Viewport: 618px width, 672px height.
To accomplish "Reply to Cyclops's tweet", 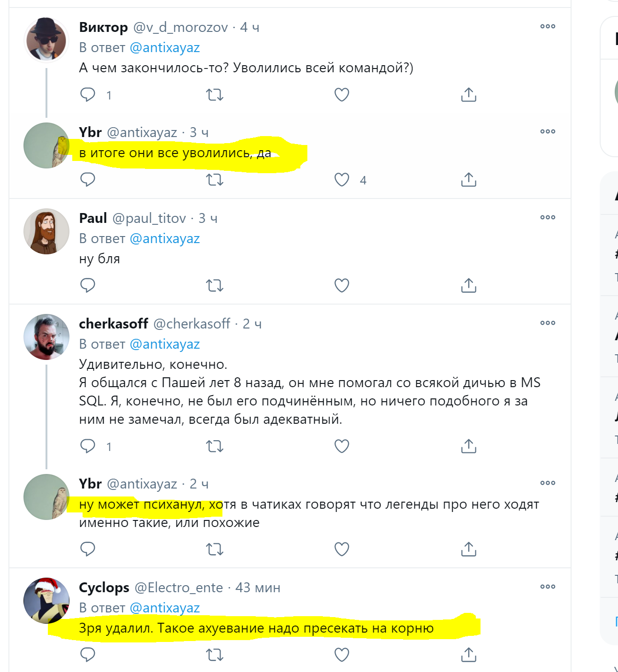I will (88, 655).
